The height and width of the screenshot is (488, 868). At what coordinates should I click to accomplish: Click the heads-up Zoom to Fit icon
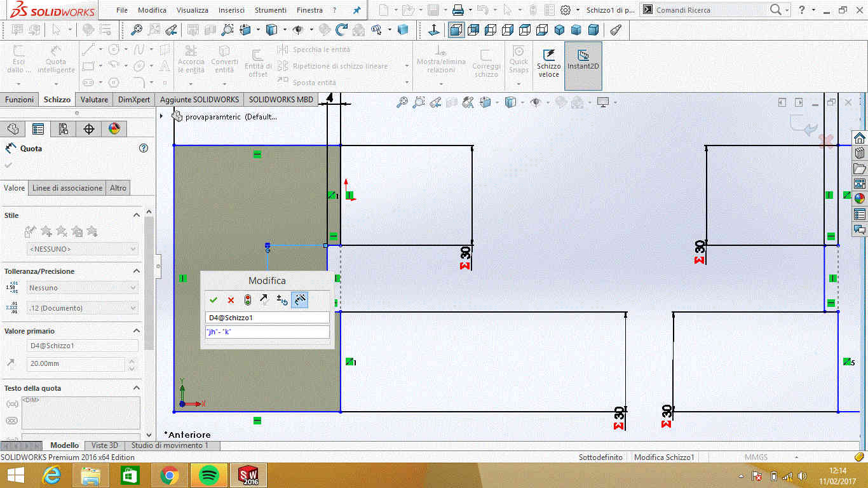click(x=402, y=102)
